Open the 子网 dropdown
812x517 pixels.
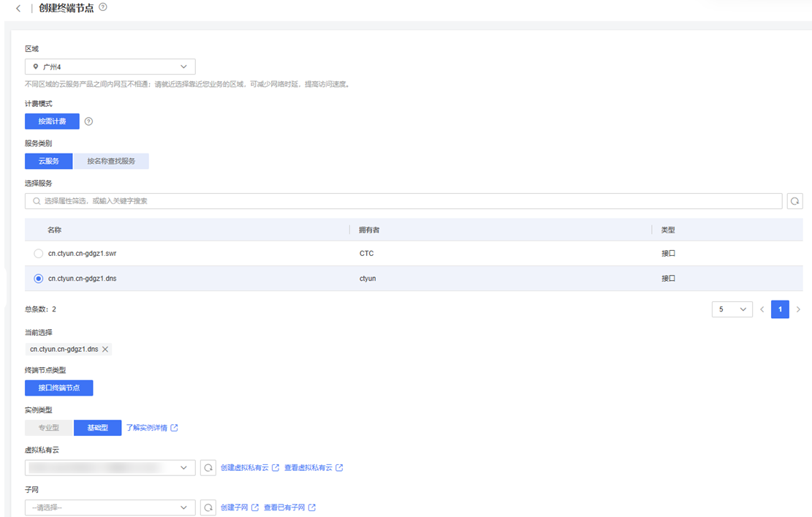pos(110,507)
